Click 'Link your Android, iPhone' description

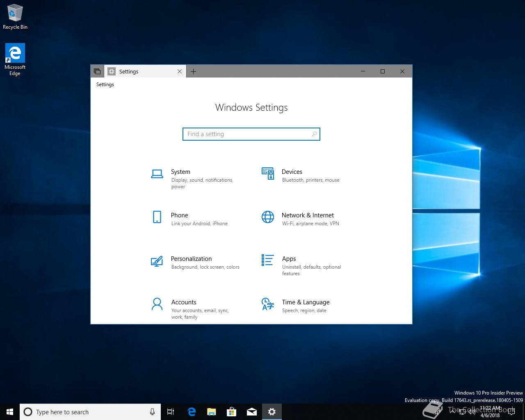(199, 224)
